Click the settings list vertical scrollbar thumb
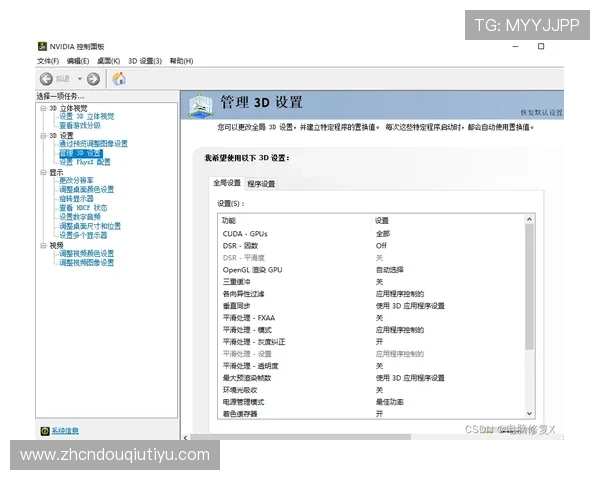This screenshot has height=480, width=600. pyautogui.click(x=530, y=287)
